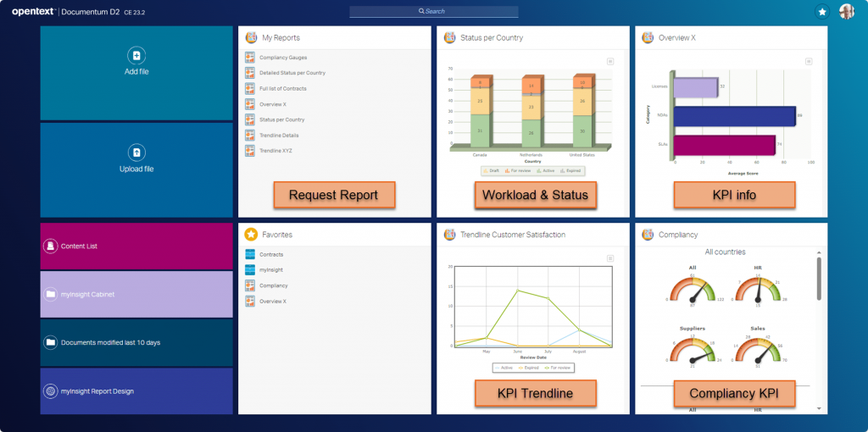The image size is (868, 432).
Task: Click the Status per Country widget header icon
Action: click(x=449, y=37)
